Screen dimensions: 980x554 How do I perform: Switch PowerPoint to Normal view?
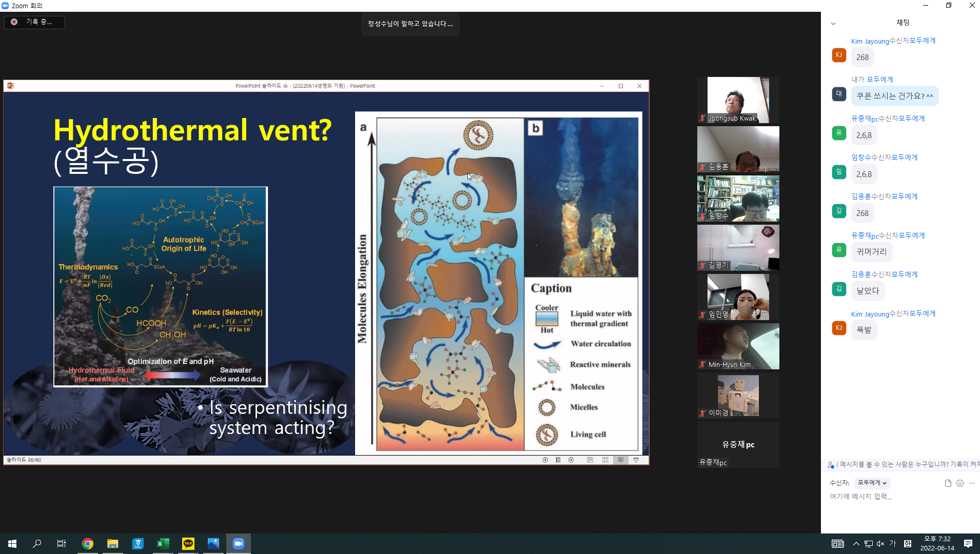click(590, 460)
